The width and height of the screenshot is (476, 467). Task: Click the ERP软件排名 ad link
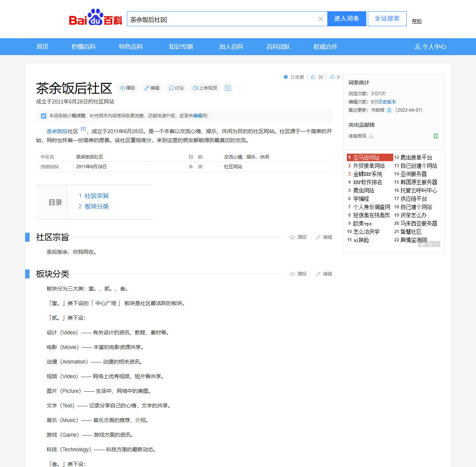pyautogui.click(x=368, y=182)
